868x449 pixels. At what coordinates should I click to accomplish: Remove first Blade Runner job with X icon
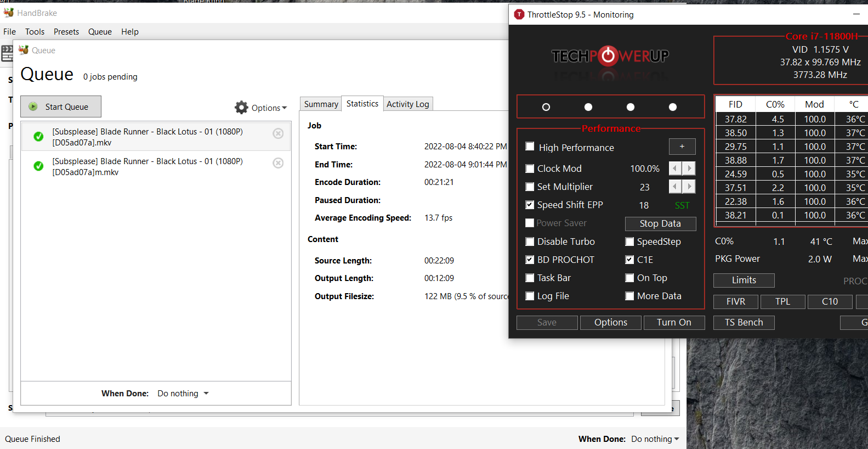pos(279,133)
